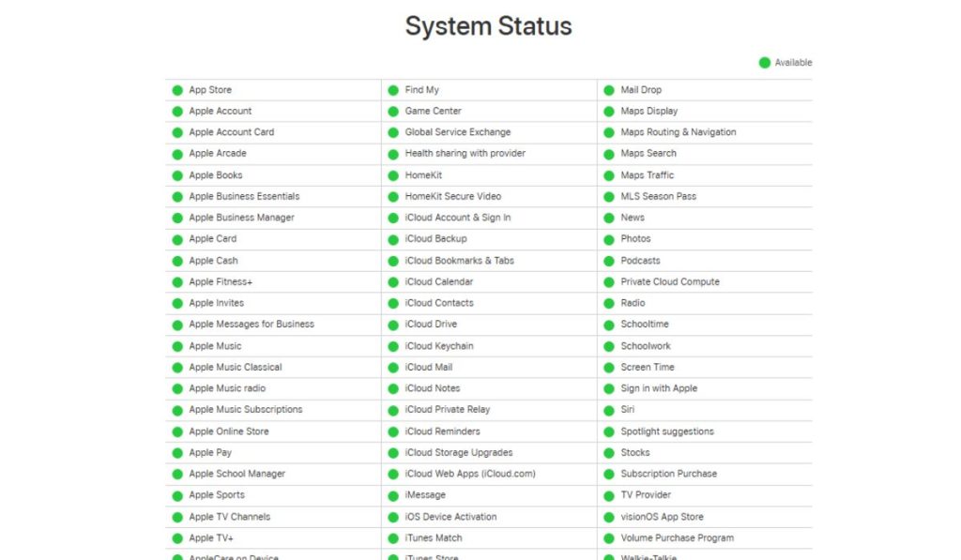Click the status indicator next to Podcasts
This screenshot has width=961, height=560.
tap(608, 261)
